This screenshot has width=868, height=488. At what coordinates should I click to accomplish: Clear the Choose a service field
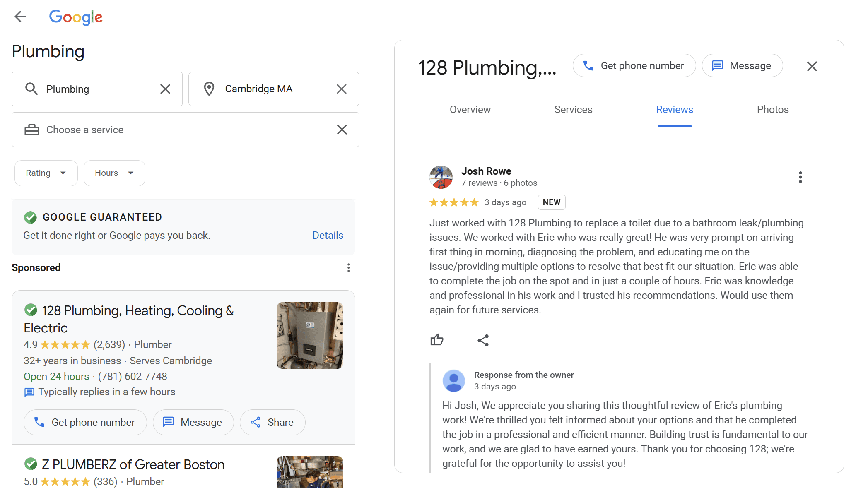tap(342, 130)
